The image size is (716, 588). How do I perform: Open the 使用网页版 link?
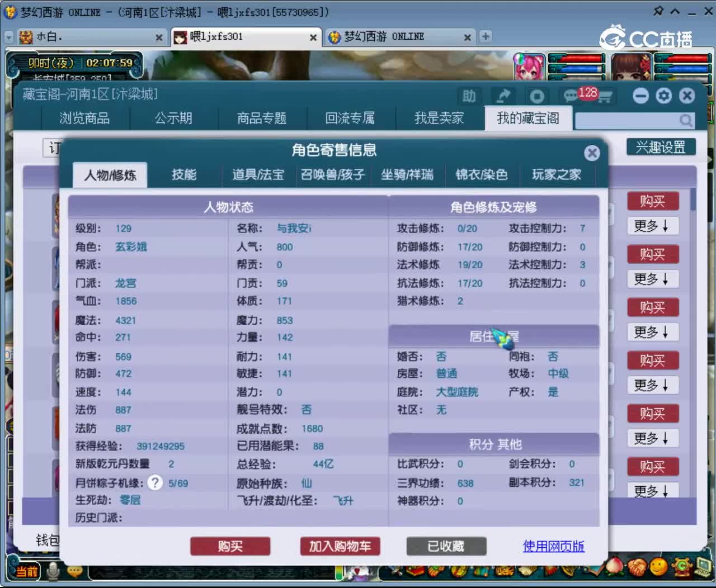(554, 547)
